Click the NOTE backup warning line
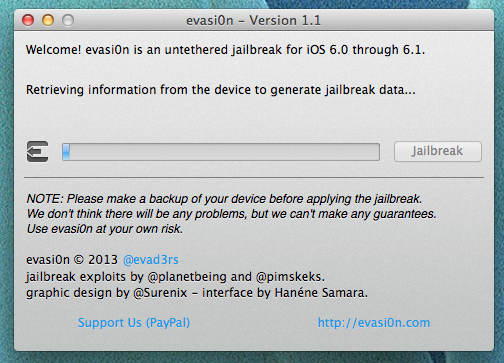The image size is (504, 363). (224, 199)
